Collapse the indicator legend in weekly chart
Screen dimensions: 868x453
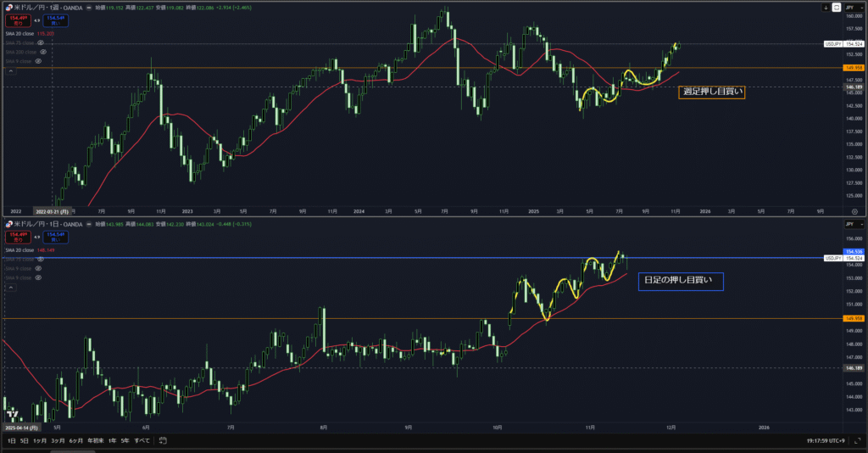(x=9, y=72)
